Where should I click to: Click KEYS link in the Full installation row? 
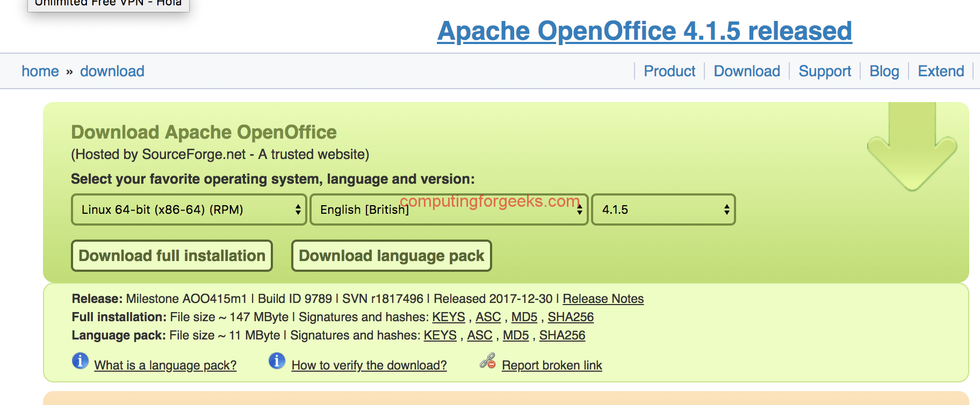pyautogui.click(x=449, y=317)
